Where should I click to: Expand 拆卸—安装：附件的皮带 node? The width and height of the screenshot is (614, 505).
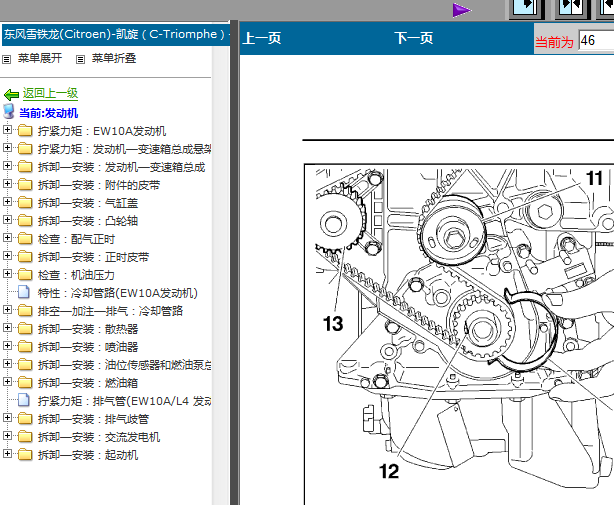pyautogui.click(x=7, y=183)
